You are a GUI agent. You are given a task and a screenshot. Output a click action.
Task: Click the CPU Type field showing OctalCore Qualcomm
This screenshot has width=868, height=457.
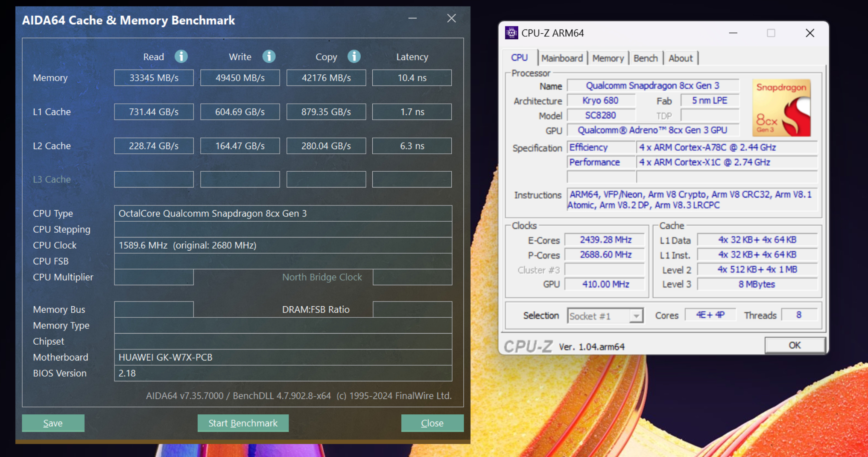(x=283, y=214)
